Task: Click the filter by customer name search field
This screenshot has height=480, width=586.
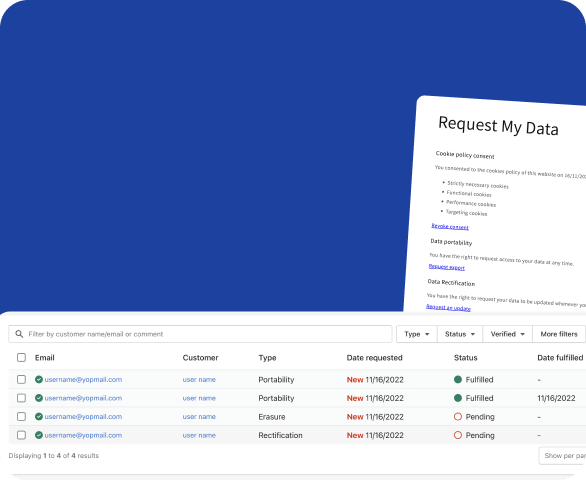Action: tap(200, 334)
